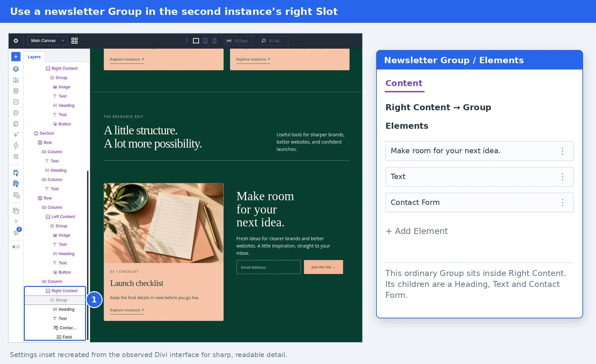The width and height of the screenshot is (596, 364).
Task: Open options menu for 'Make room for your next idea.'
Action: (x=562, y=151)
